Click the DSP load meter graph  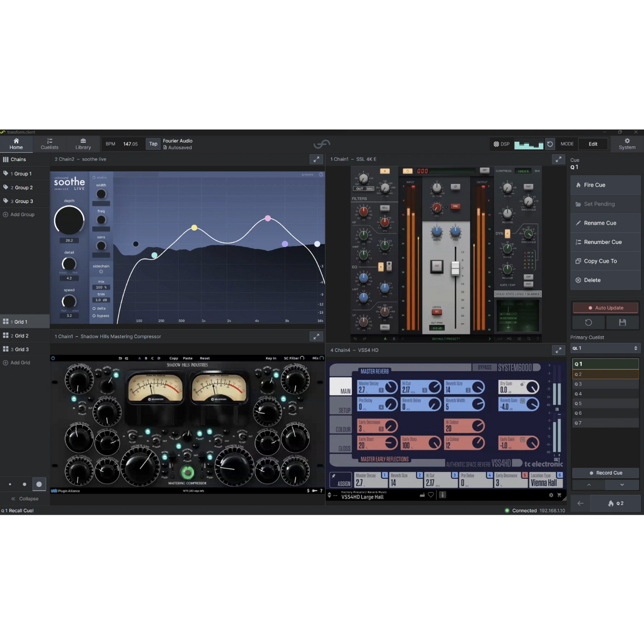point(529,144)
